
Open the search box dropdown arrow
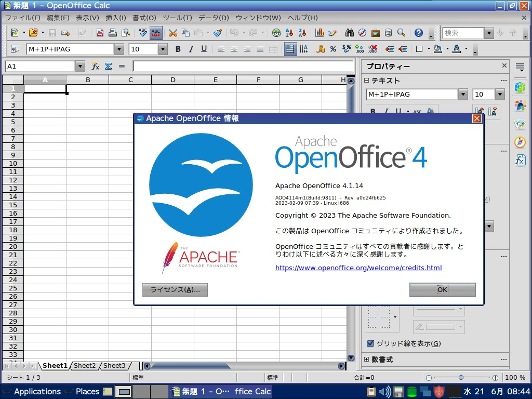(x=488, y=33)
